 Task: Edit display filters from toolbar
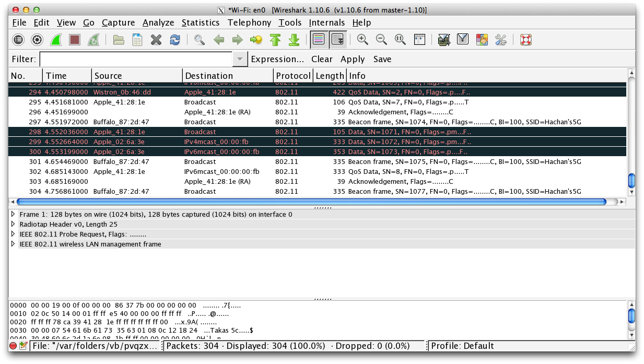[x=463, y=40]
